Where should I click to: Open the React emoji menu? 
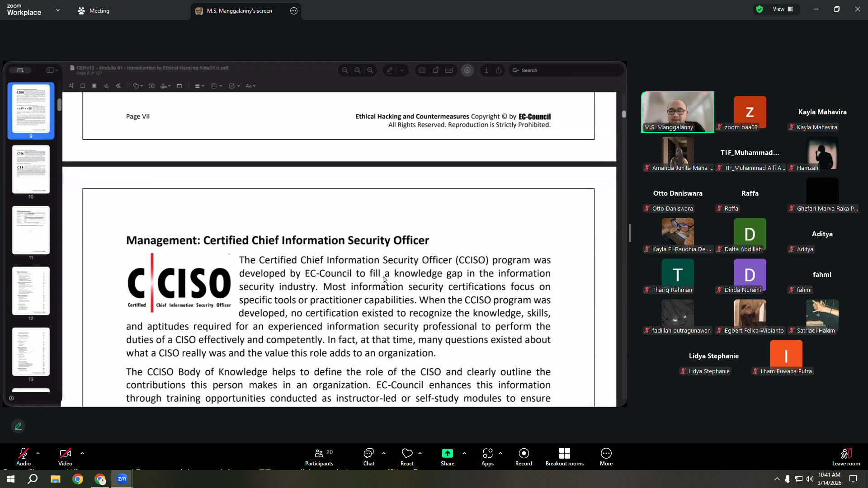coord(407,456)
